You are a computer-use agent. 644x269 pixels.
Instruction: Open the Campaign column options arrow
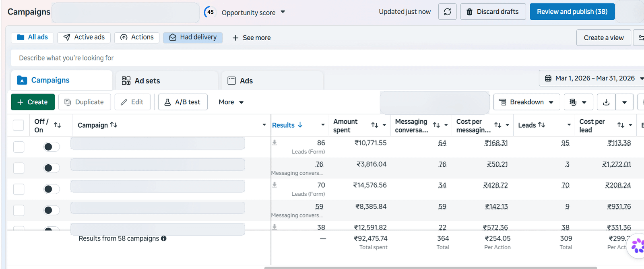click(264, 125)
